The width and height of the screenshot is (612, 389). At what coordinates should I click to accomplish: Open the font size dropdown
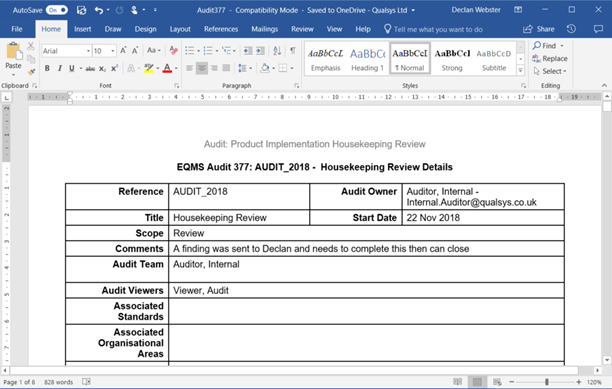113,51
